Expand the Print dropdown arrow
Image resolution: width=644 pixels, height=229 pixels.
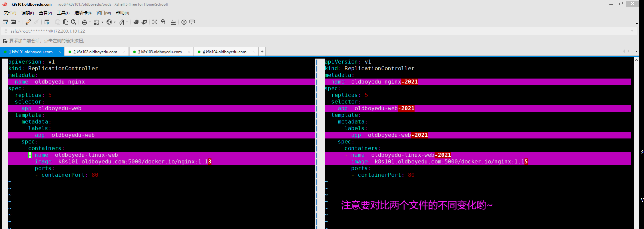[90, 22]
